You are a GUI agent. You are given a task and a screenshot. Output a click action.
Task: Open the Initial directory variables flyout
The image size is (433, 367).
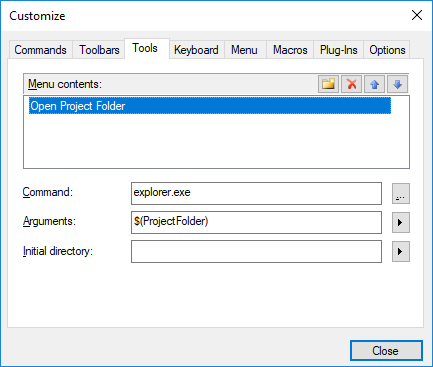[x=401, y=251]
